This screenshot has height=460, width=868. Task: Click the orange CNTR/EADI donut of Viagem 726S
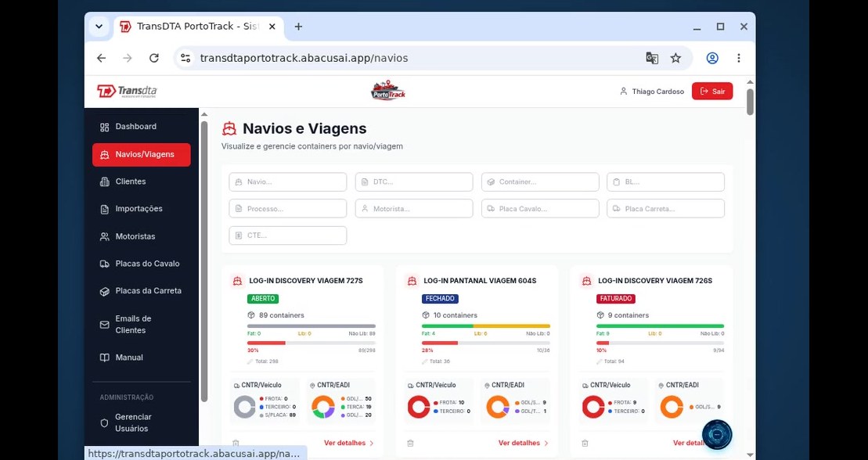[672, 407]
